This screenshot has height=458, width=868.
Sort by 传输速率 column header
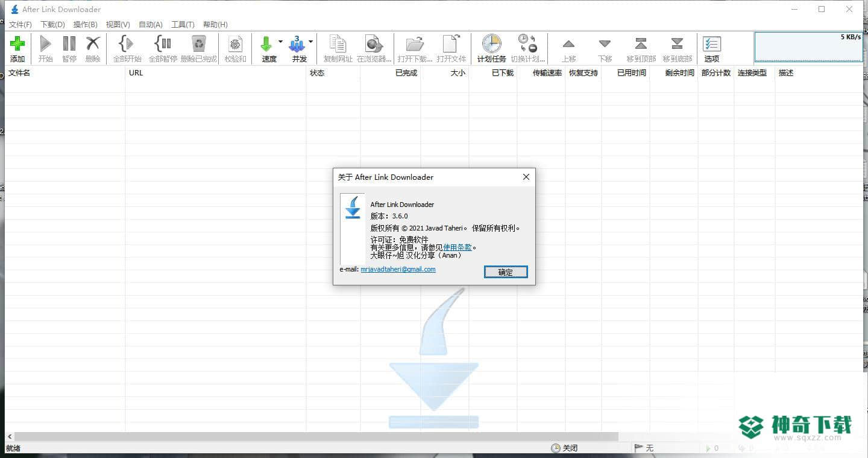point(541,73)
